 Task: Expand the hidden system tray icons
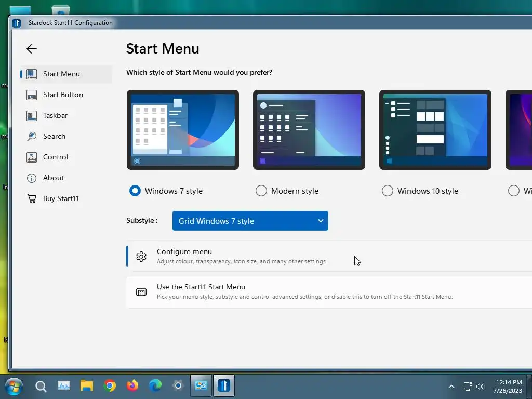451,387
